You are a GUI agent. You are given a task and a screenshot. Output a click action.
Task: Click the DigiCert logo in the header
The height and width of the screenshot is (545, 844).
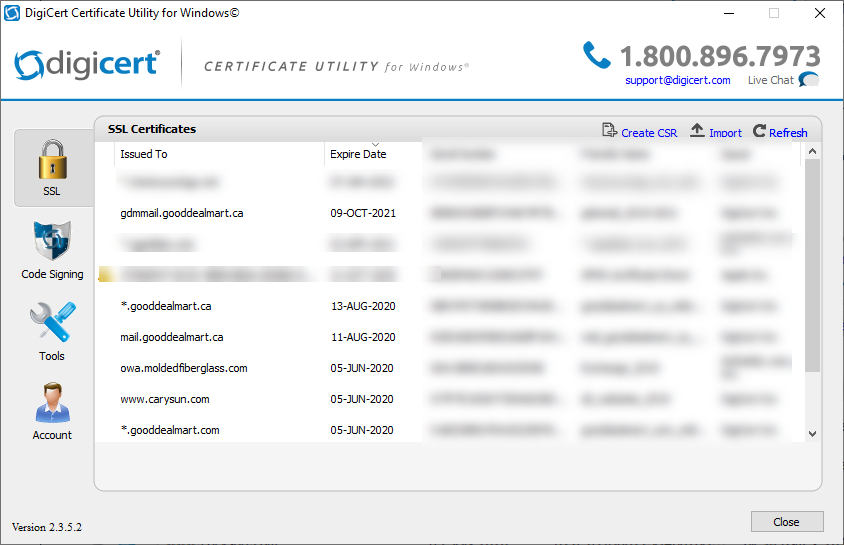point(87,65)
